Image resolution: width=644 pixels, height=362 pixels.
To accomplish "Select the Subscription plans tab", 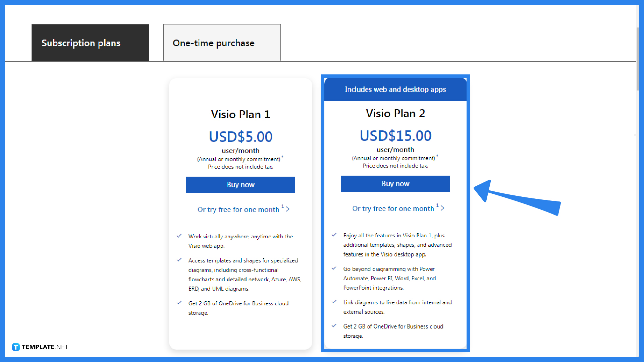I will tap(90, 43).
